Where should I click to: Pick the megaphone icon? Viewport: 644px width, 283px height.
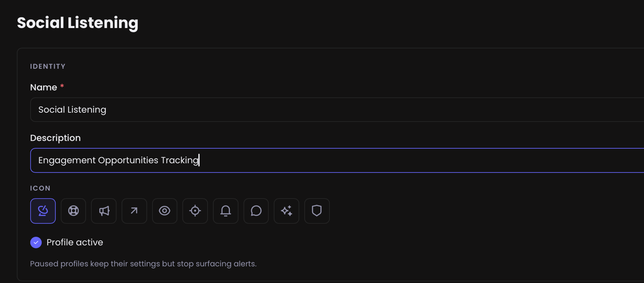coord(104,211)
